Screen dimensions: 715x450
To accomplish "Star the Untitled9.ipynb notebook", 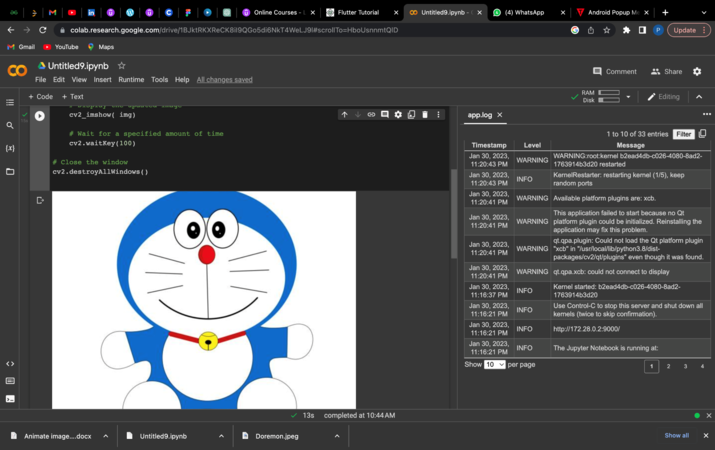I will [x=122, y=66].
